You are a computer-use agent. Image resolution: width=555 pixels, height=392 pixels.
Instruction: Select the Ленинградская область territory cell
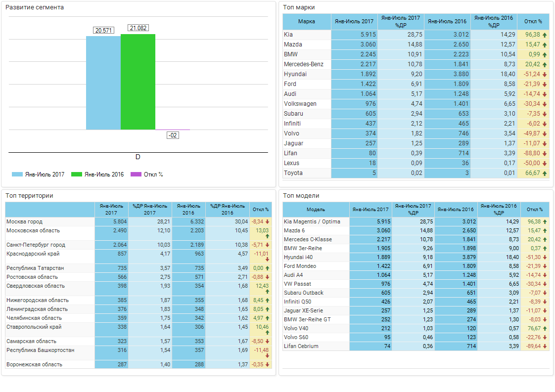[x=50, y=309]
